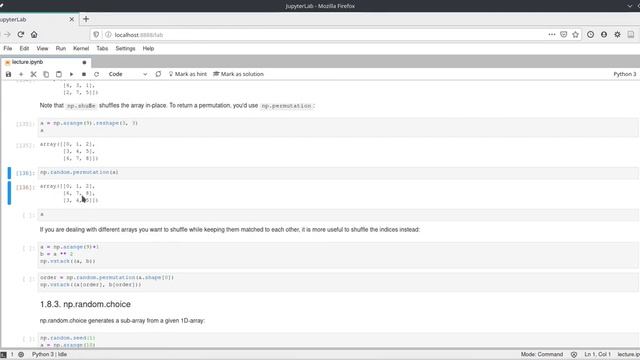The height and width of the screenshot is (360, 640).
Task: Click unsaved dot on lecture.ipynb tab
Action: coord(84,62)
